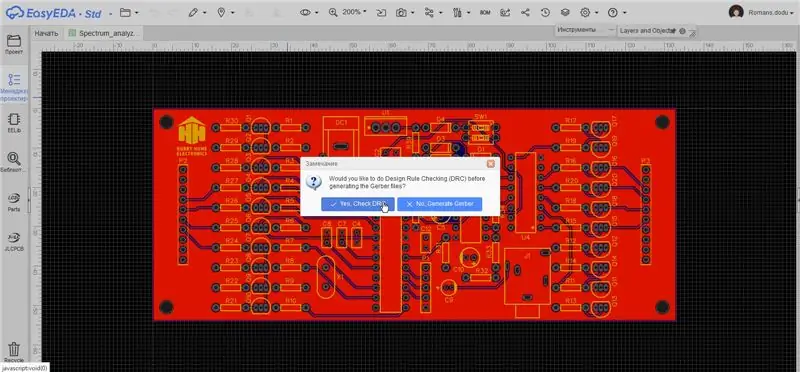Image resolution: width=800 pixels, height=372 pixels.
Task: Click Yes, Check DRC button
Action: click(x=358, y=204)
